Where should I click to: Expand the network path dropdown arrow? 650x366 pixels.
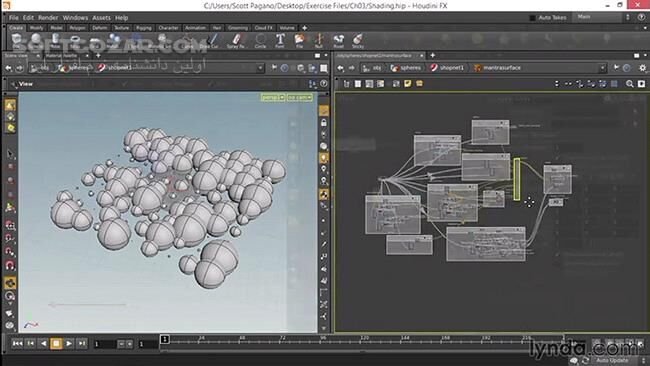(x=602, y=68)
